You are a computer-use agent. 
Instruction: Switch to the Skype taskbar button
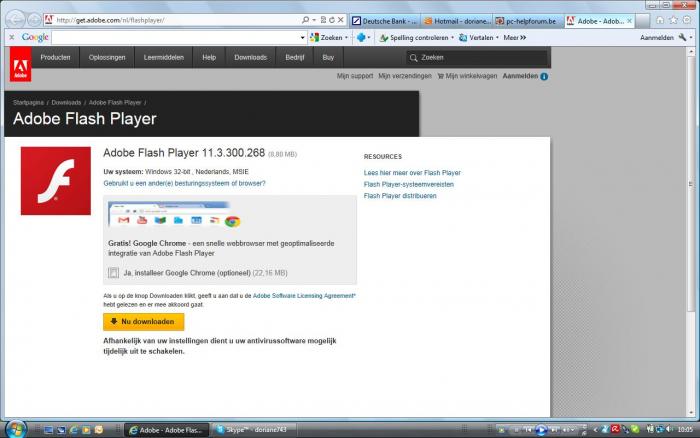point(253,430)
